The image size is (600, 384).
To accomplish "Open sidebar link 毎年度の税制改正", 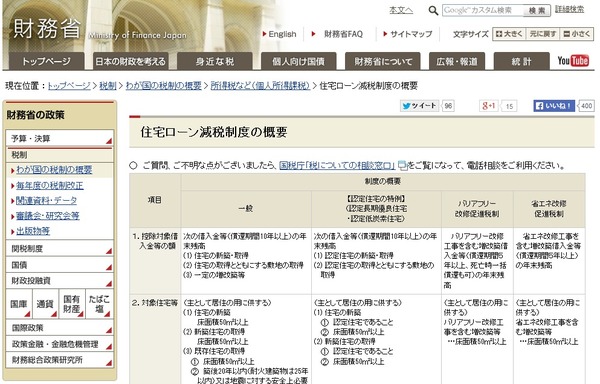I will click(x=50, y=185).
